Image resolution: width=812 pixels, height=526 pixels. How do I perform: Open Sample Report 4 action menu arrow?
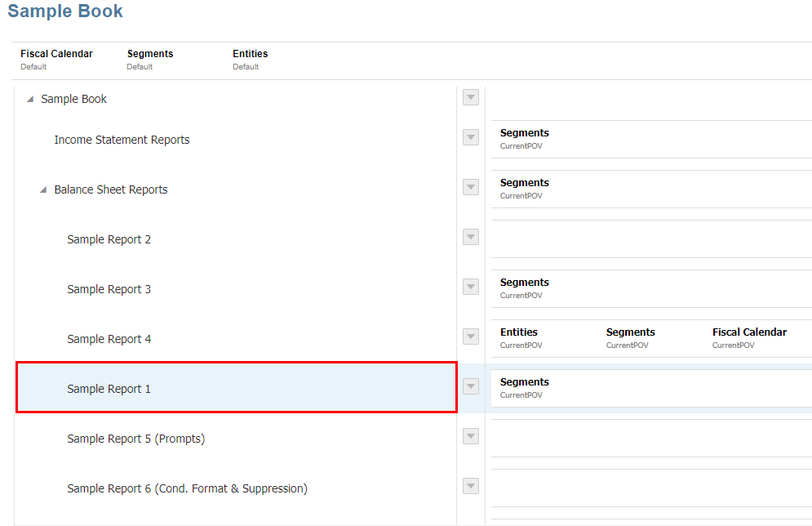point(471,337)
